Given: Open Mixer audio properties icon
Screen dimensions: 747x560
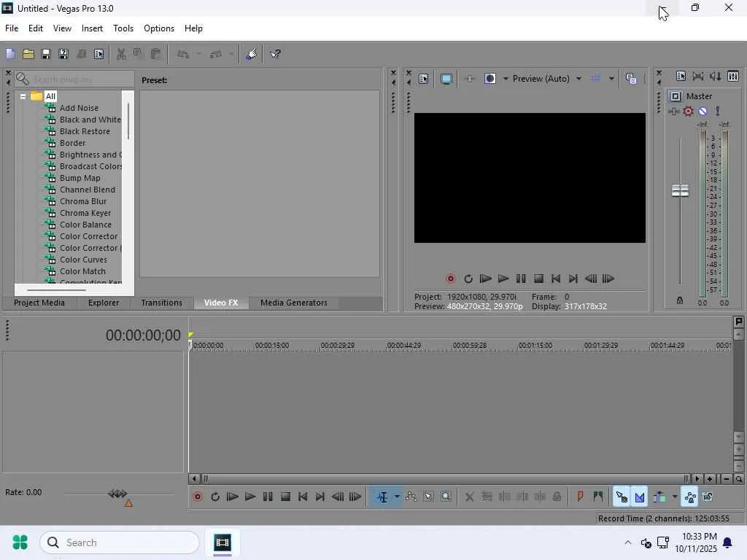Looking at the screenshot, I should 681,76.
